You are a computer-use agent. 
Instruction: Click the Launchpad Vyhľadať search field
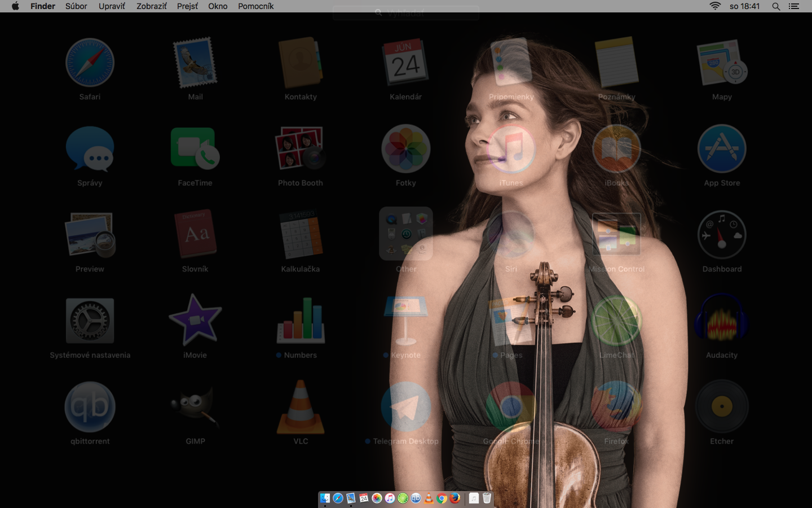point(406,13)
